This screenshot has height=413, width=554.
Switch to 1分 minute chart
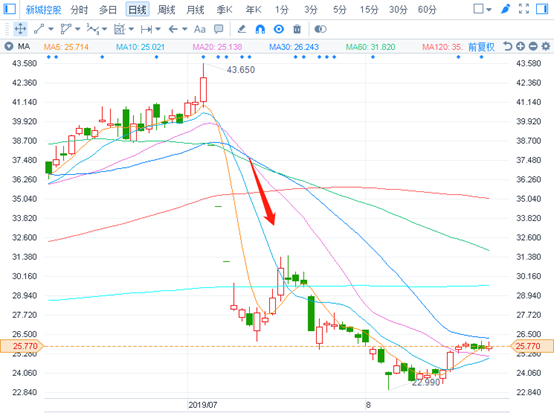coord(282,10)
